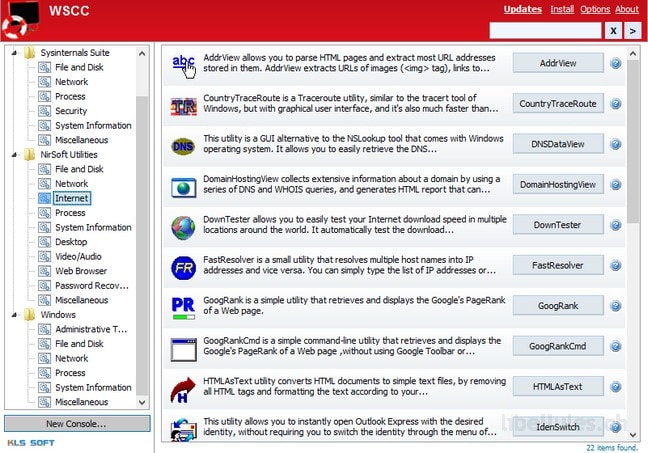This screenshot has height=453, width=648.
Task: Select Web Browser category
Action: pyautogui.click(x=81, y=271)
